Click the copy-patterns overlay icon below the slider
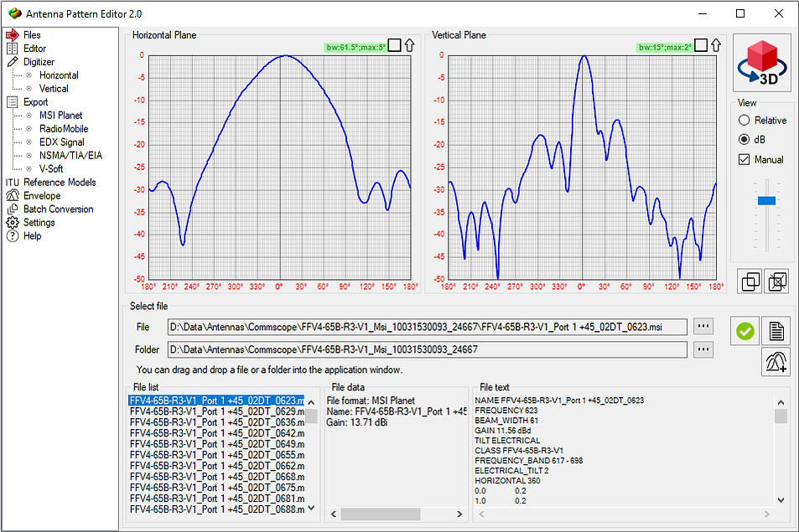The width and height of the screenshot is (799, 532). tap(750, 281)
